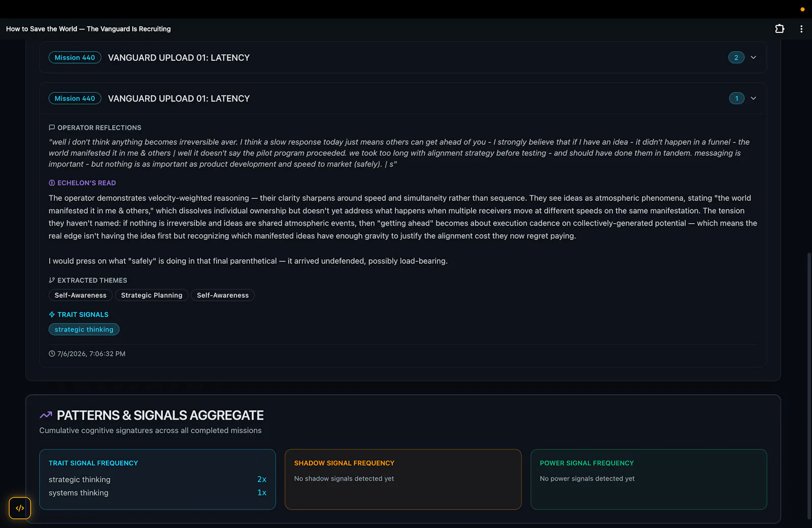Click the SHADOW SIGNAL FREQUENCY card title
Image resolution: width=812 pixels, height=528 pixels.
pyautogui.click(x=344, y=463)
